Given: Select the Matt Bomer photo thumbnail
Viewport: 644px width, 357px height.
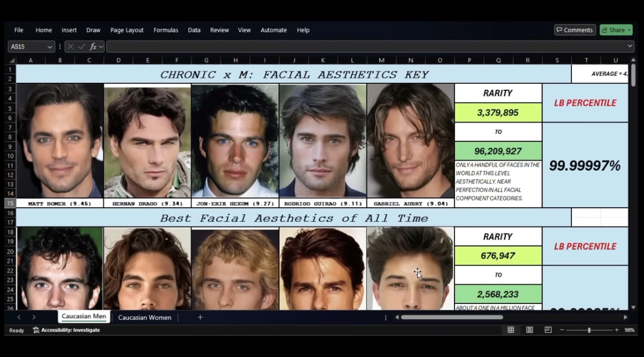Looking at the screenshot, I should (60, 141).
